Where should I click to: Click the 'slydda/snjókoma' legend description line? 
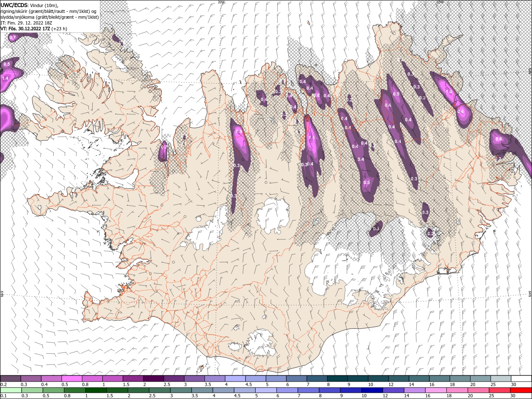tap(50, 17)
